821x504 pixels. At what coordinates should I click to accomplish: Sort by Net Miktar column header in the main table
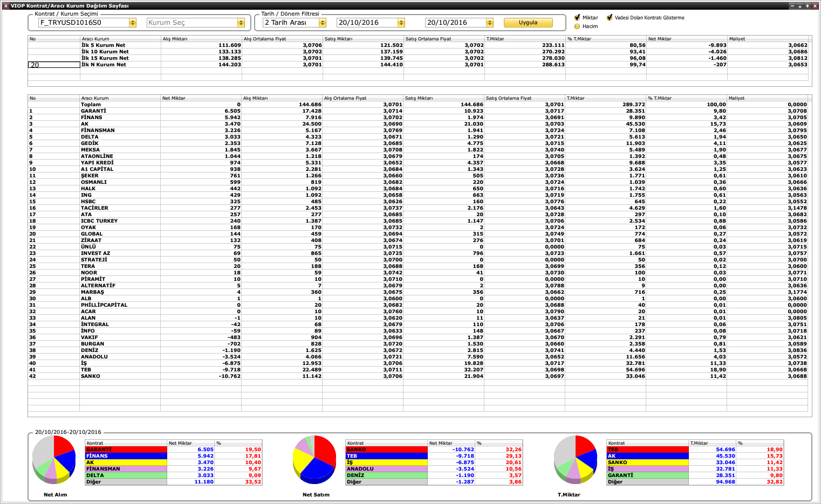pos(201,98)
